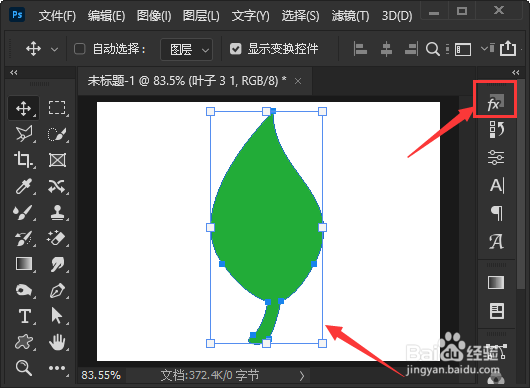
Task: Expand the Move tool preset arrow
Action: [54, 49]
